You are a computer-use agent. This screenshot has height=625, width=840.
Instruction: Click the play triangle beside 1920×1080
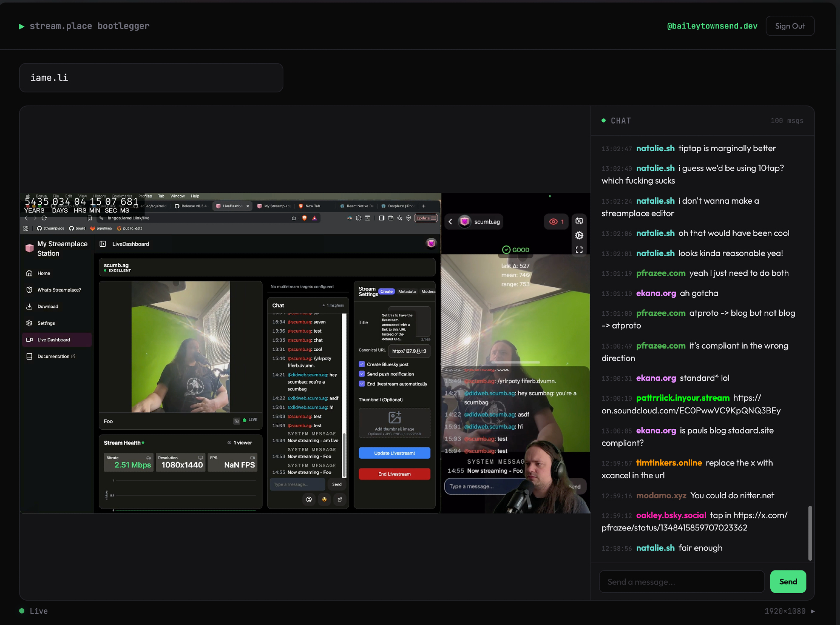click(x=813, y=611)
